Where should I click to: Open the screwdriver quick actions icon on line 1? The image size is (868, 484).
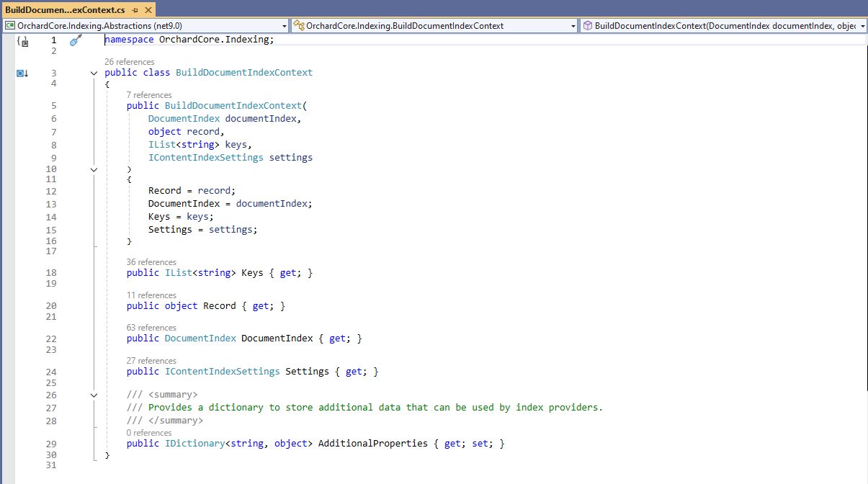76,41
